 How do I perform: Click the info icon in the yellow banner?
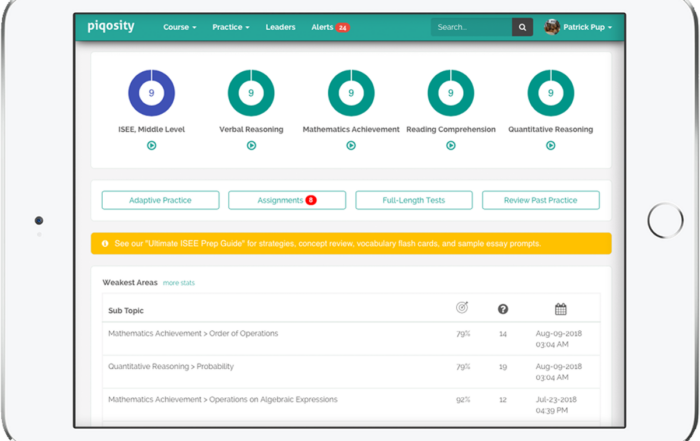click(105, 244)
